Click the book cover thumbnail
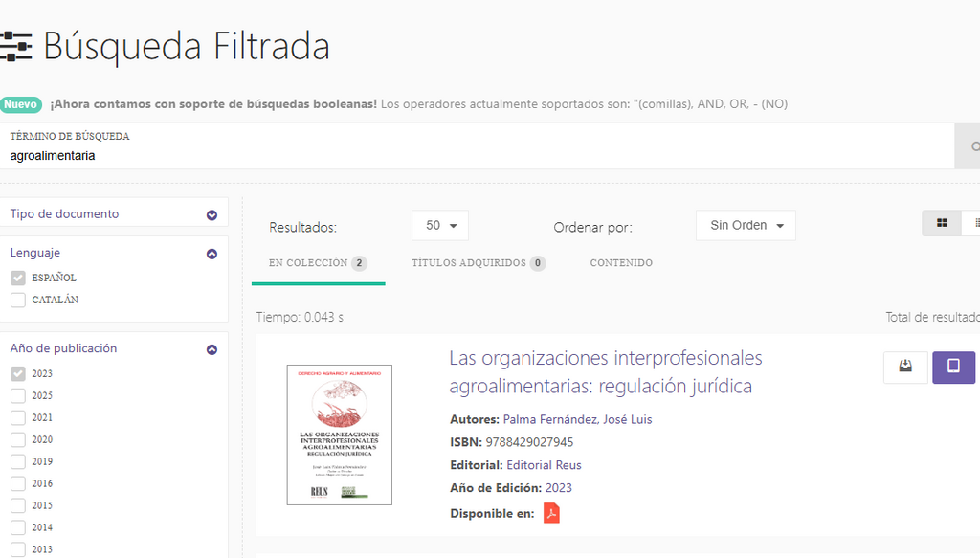The width and height of the screenshot is (980, 558). pyautogui.click(x=340, y=435)
